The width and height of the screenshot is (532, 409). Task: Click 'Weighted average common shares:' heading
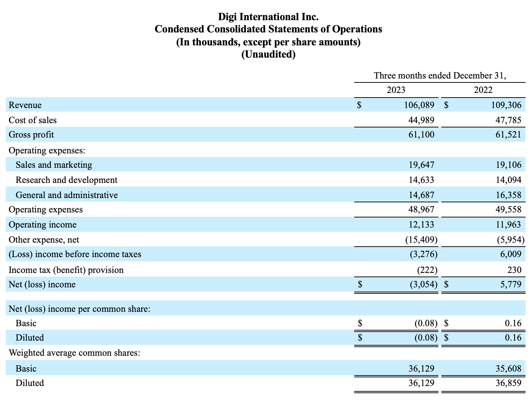tap(74, 353)
